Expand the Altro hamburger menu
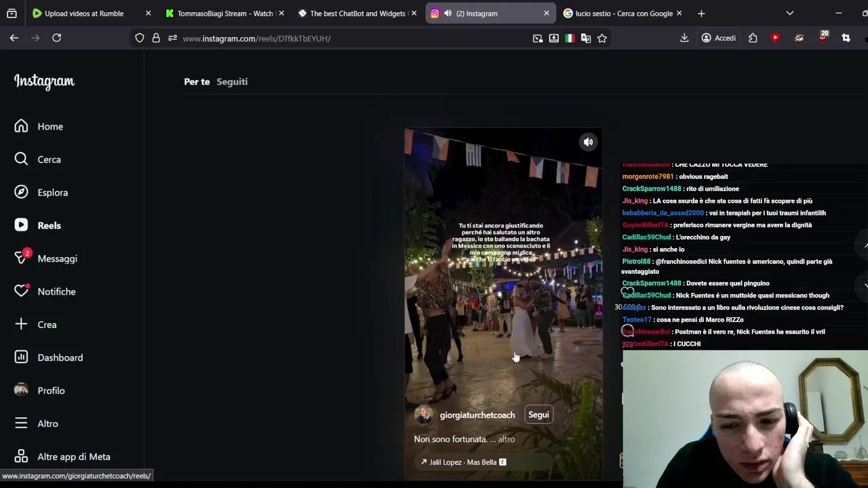Image resolution: width=868 pixels, height=488 pixels. [x=21, y=424]
